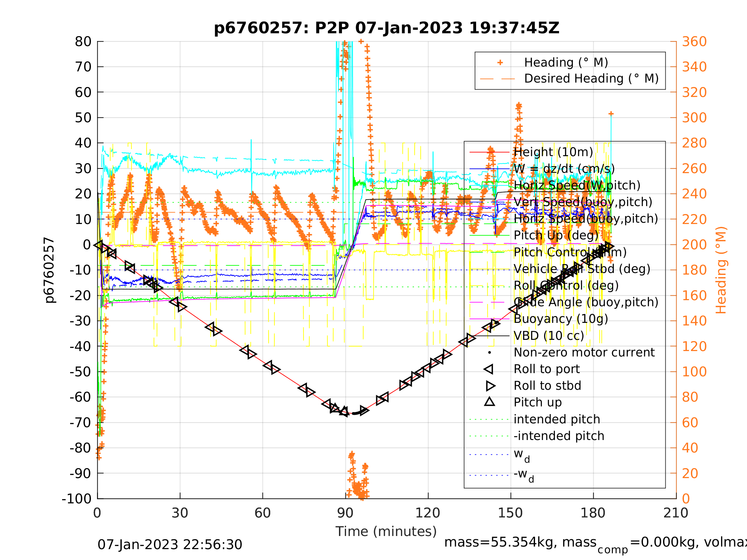Click the Pitch Control (mm) legend label
The height and width of the screenshot is (560, 747).
[570, 252]
